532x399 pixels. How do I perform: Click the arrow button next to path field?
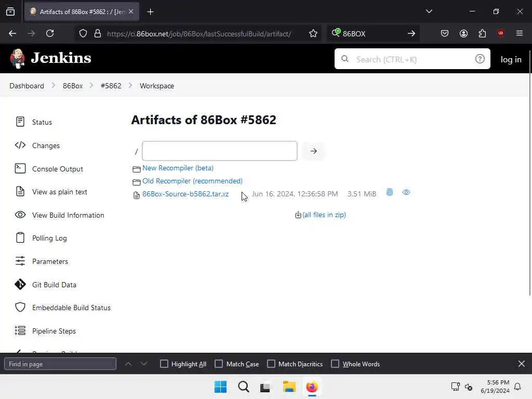[313, 151]
